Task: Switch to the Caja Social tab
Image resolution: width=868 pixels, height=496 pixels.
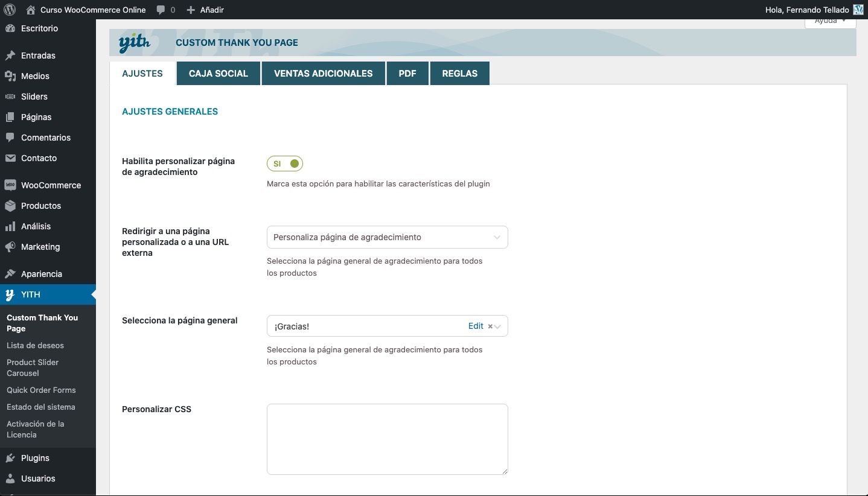Action: coord(219,74)
